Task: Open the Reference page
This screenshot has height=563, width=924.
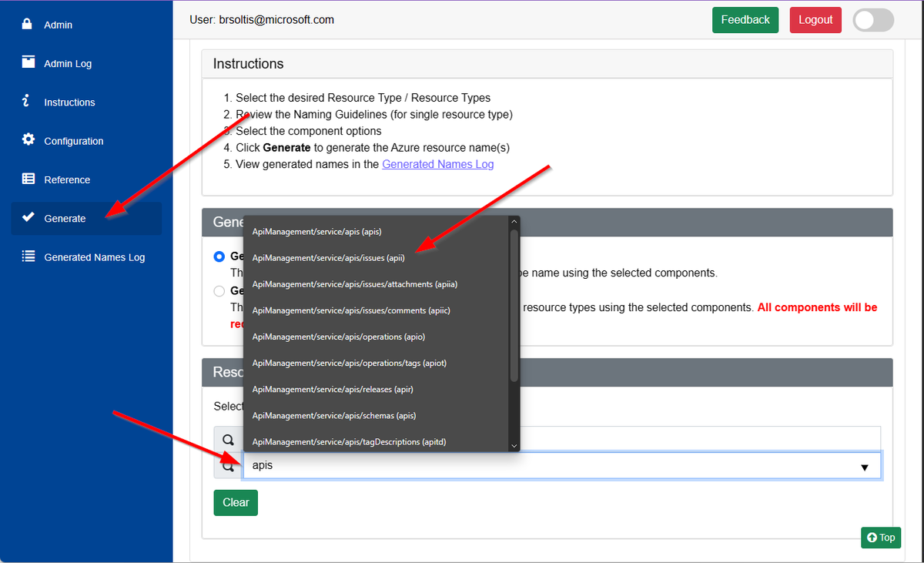Action: pyautogui.click(x=86, y=179)
